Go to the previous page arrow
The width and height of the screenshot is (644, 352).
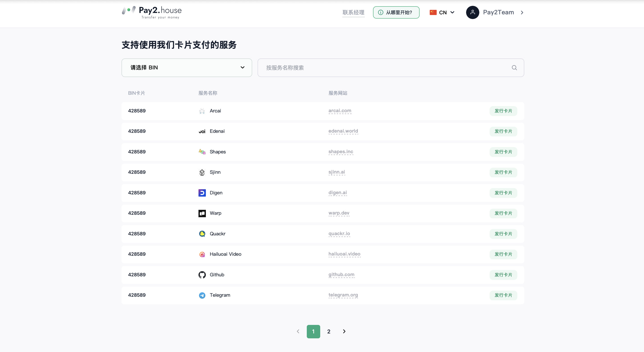298,331
